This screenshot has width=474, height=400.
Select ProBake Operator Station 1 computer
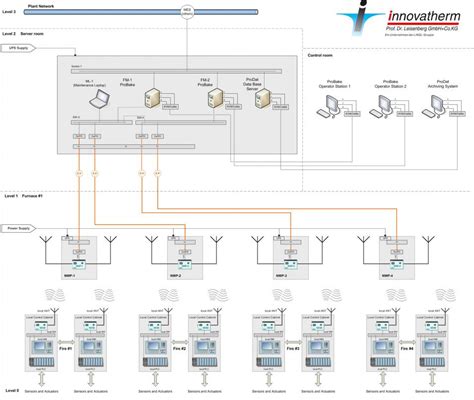point(328,106)
